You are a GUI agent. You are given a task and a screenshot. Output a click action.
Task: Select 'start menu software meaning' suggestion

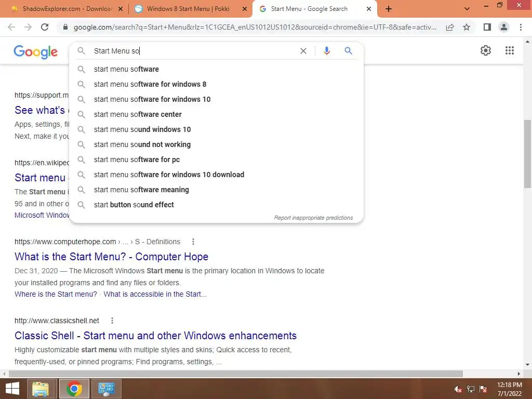coord(217,190)
